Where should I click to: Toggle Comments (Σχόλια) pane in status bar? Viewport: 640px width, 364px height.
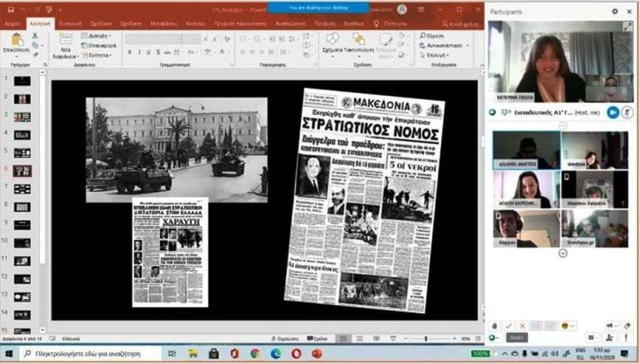point(317,339)
